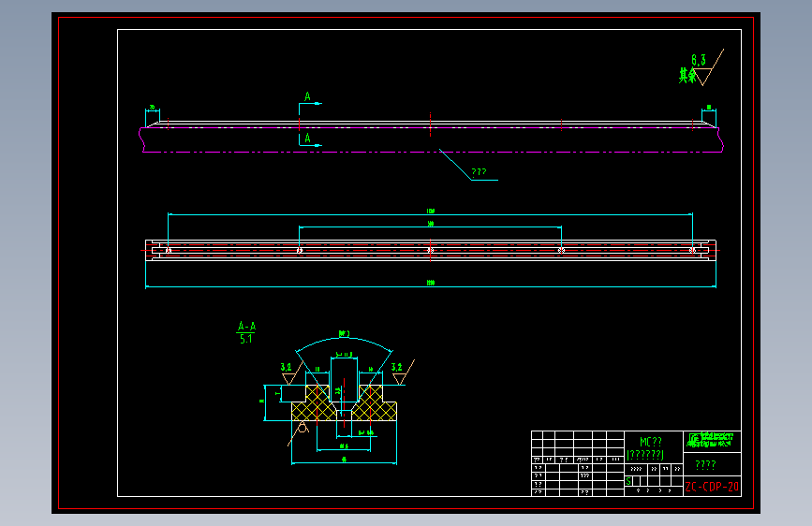Click the green company logo in title block

pyautogui.click(x=710, y=440)
